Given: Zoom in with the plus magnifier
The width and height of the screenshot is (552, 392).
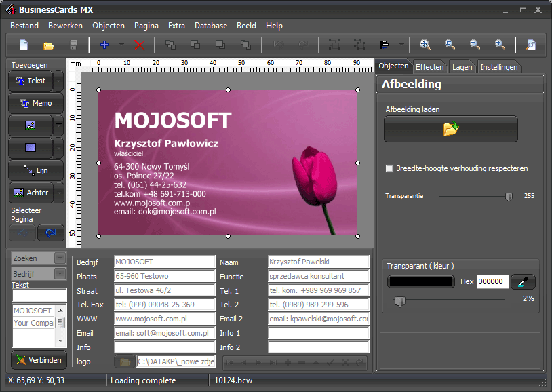Looking at the screenshot, I should [x=500, y=44].
